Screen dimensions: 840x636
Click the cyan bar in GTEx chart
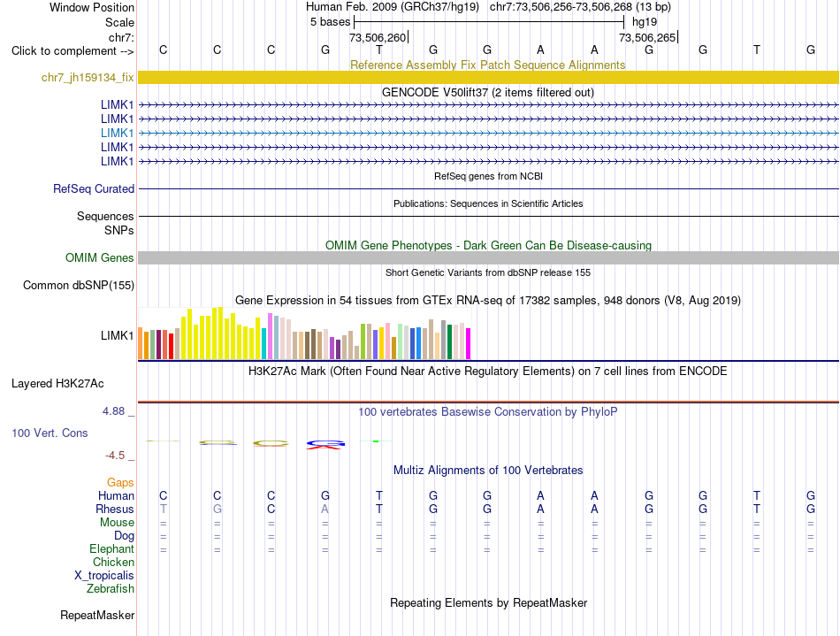[x=263, y=343]
